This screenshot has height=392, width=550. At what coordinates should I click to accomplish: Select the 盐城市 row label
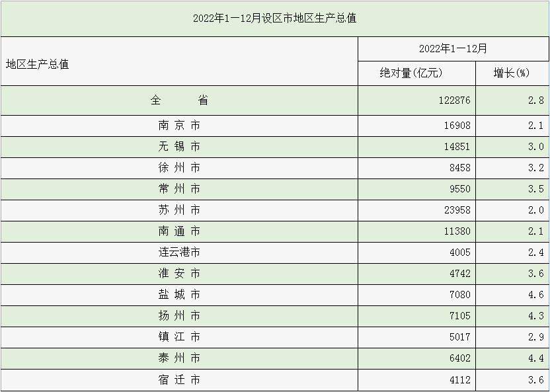pyautogui.click(x=179, y=295)
